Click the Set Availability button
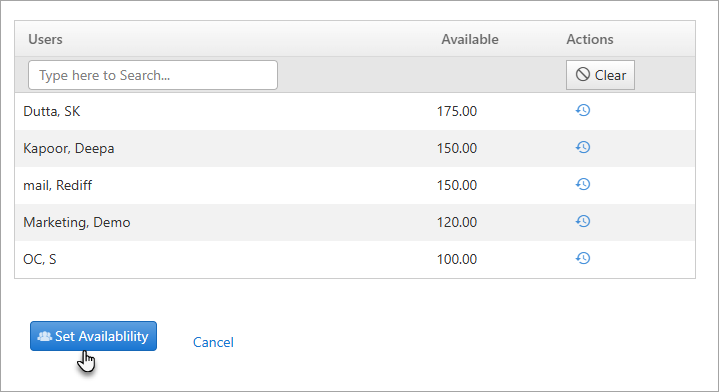 (x=94, y=336)
